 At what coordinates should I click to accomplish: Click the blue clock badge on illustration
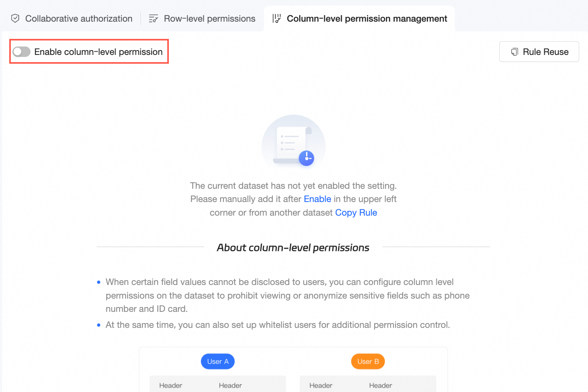pyautogui.click(x=306, y=158)
